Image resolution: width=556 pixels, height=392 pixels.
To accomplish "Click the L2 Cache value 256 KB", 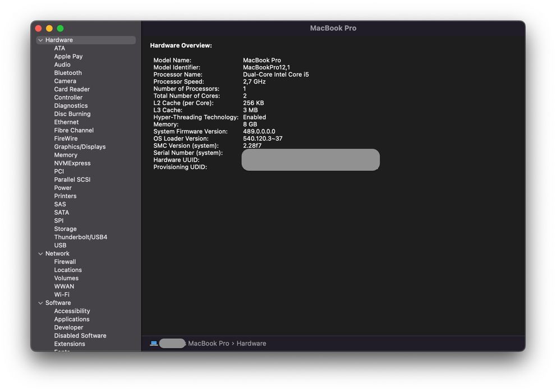I will tap(254, 103).
